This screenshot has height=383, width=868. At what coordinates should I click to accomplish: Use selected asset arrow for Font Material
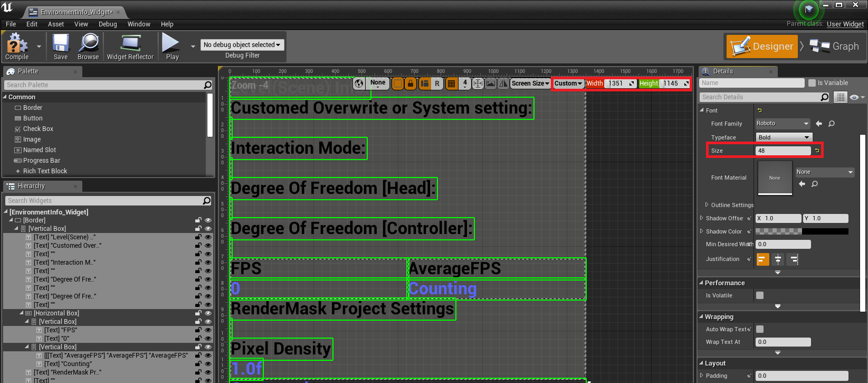tap(802, 184)
